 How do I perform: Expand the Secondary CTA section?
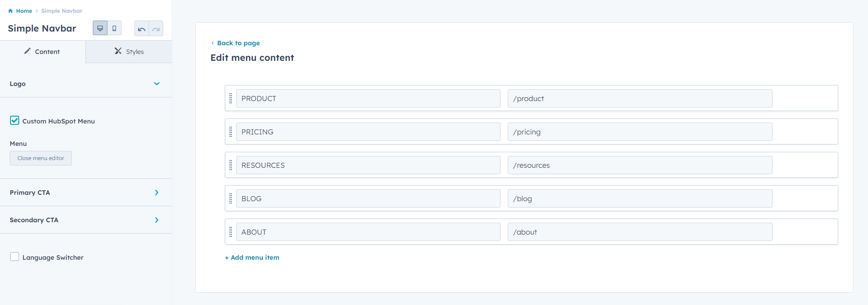click(157, 220)
